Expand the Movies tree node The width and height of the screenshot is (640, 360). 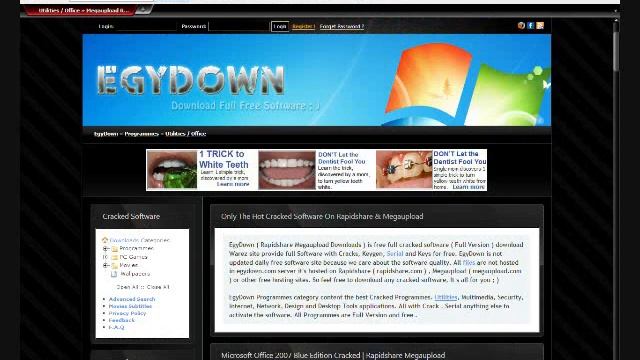click(105, 265)
